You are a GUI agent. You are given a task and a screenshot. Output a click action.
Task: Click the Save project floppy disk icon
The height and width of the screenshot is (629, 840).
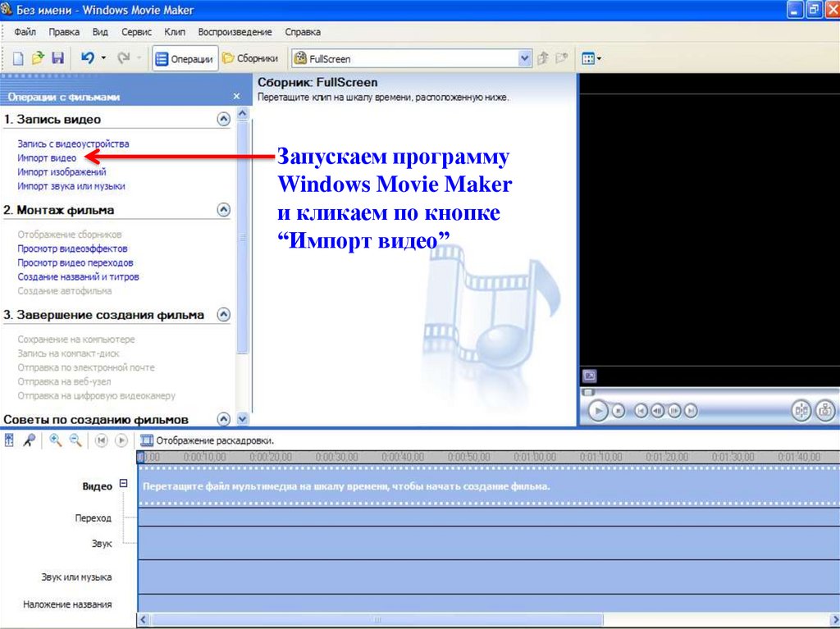tap(57, 58)
